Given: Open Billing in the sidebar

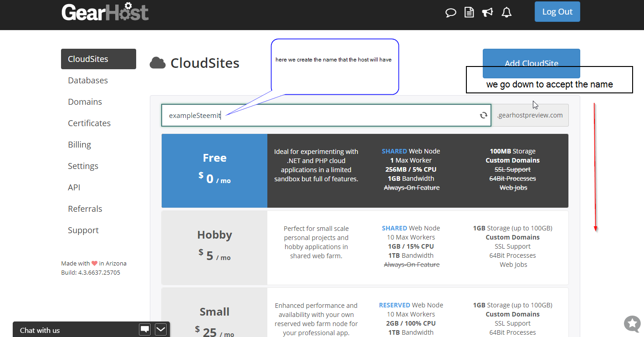Looking at the screenshot, I should tap(79, 144).
